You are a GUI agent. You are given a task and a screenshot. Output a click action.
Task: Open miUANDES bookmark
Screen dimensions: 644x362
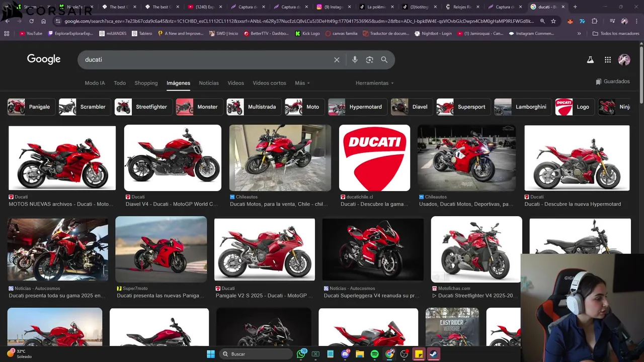coord(112,33)
